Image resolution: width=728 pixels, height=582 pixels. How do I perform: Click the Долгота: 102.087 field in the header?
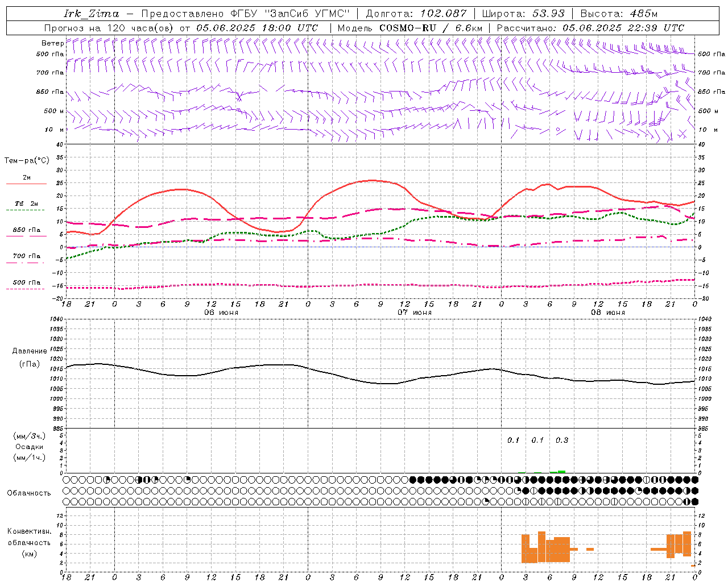click(416, 14)
